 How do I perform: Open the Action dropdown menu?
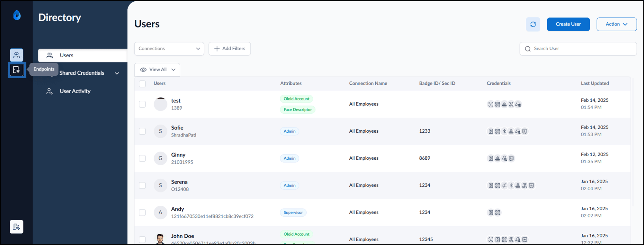(x=616, y=24)
